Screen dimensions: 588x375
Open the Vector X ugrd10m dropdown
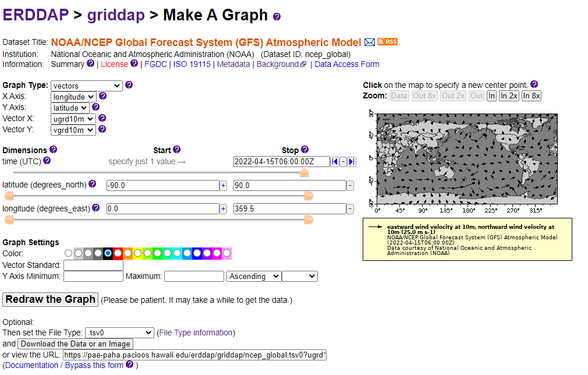point(73,119)
